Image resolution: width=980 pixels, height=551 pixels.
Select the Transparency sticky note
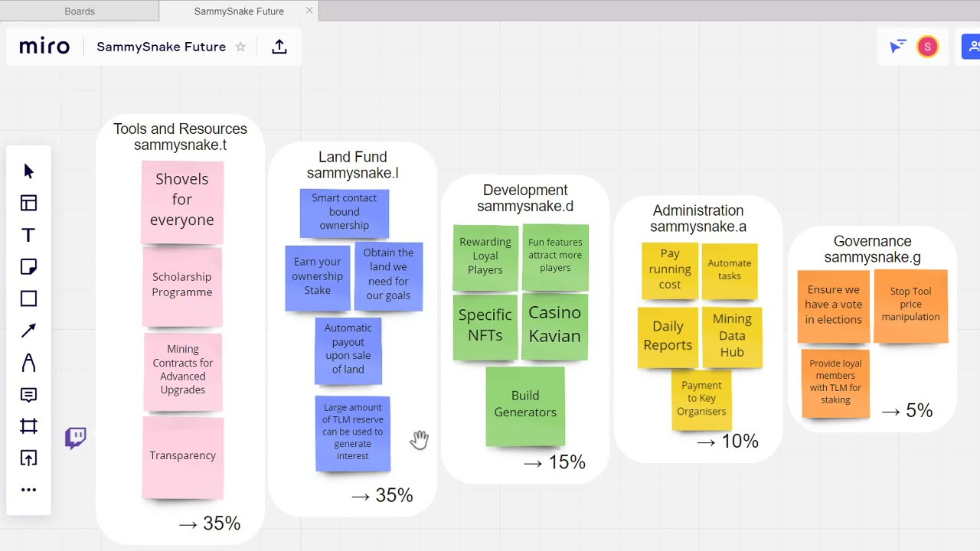click(x=182, y=457)
